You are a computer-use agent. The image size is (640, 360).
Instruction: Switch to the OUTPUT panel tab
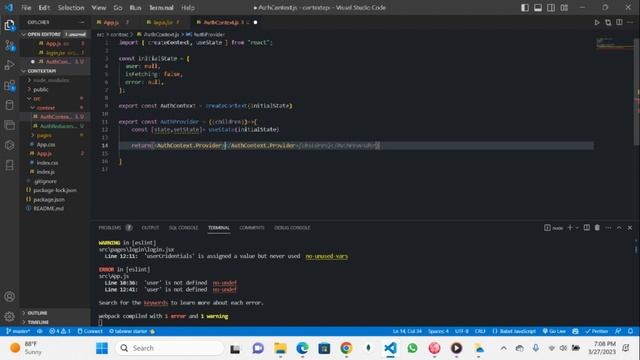pyautogui.click(x=150, y=228)
